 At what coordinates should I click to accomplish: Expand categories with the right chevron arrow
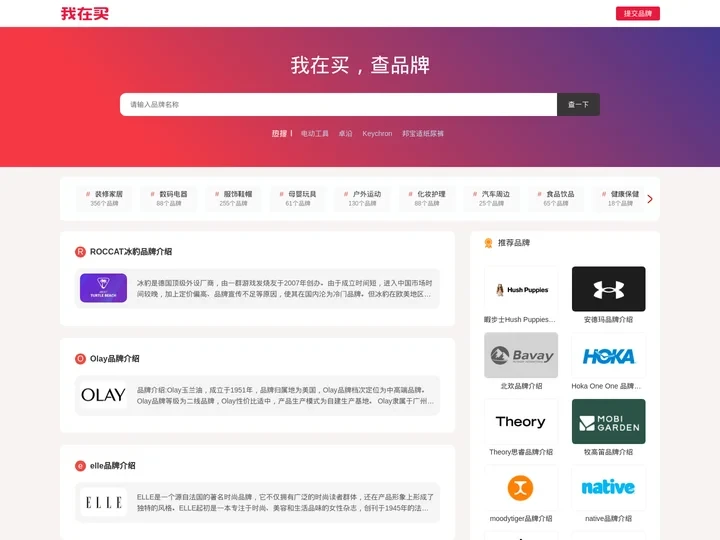click(650, 199)
